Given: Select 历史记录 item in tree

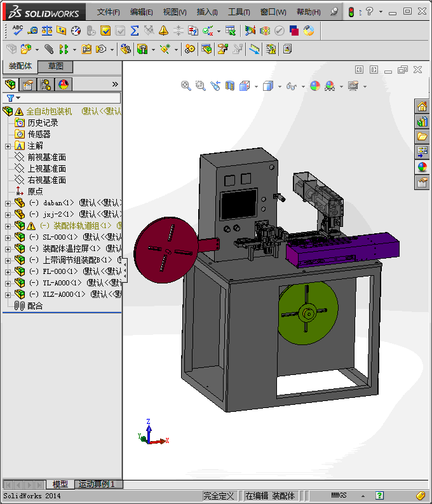Looking at the screenshot, I should [x=43, y=123].
